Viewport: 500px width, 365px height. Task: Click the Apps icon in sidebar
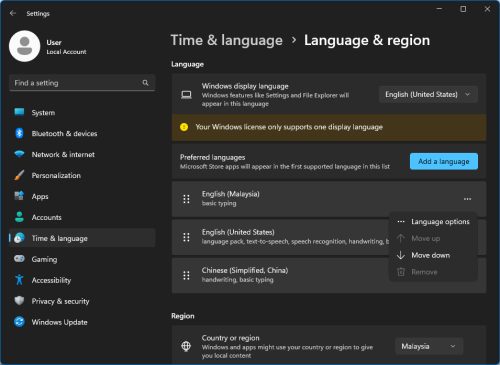[x=19, y=196]
